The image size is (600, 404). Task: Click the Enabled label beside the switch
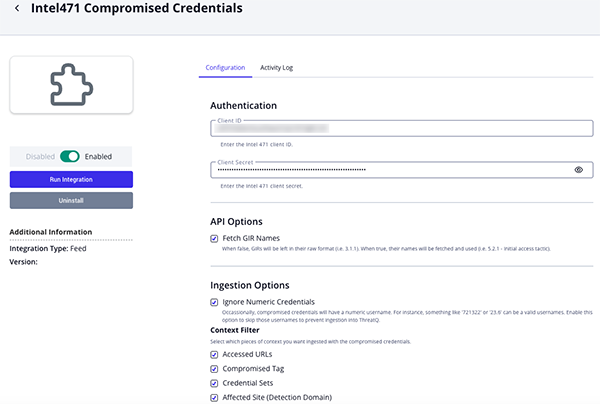coord(98,156)
